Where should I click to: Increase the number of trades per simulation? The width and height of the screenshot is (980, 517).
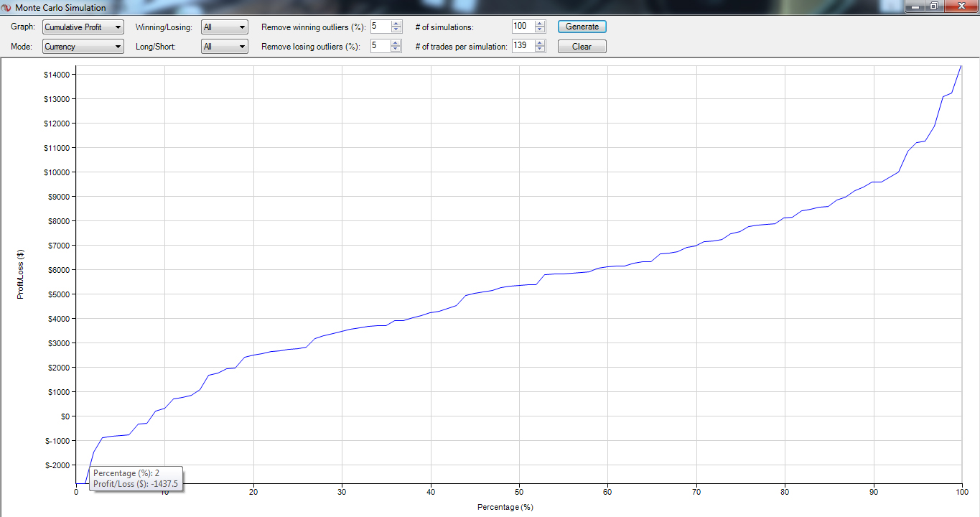(540, 43)
